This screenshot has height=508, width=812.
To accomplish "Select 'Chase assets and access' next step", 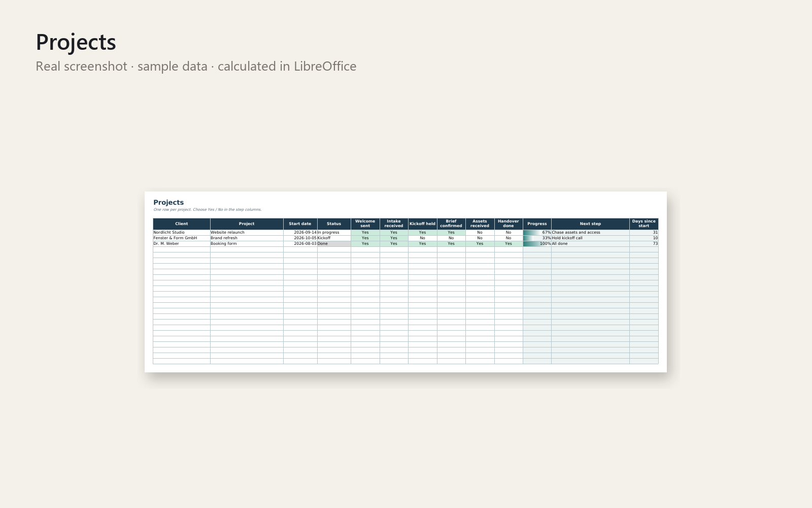I will pos(590,233).
